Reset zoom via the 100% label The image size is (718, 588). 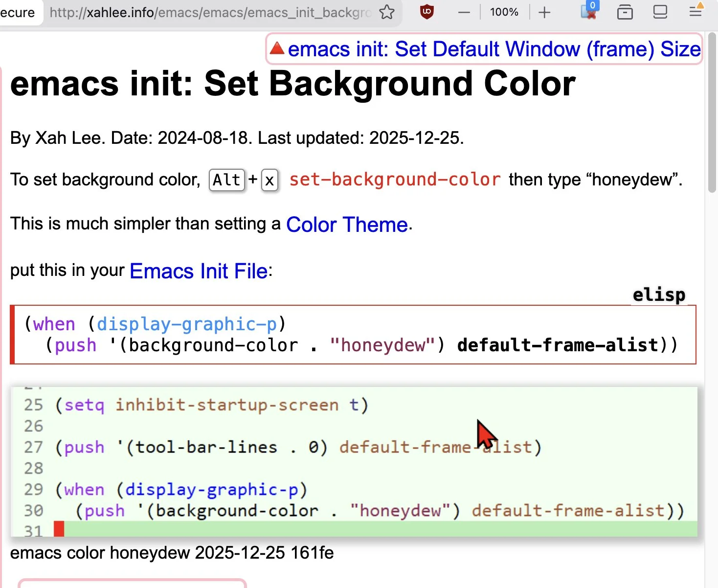pos(504,12)
